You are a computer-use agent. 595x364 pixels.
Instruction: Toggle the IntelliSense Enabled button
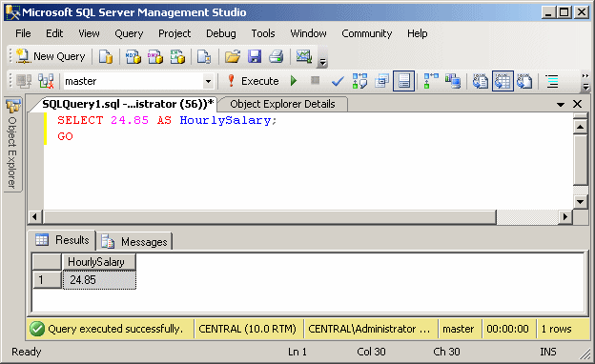click(x=403, y=81)
